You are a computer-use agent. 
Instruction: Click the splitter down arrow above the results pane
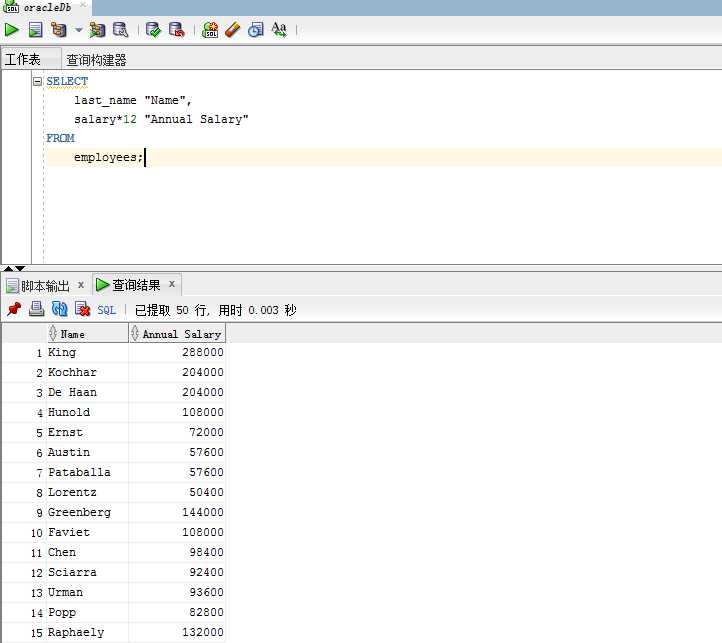(20, 268)
